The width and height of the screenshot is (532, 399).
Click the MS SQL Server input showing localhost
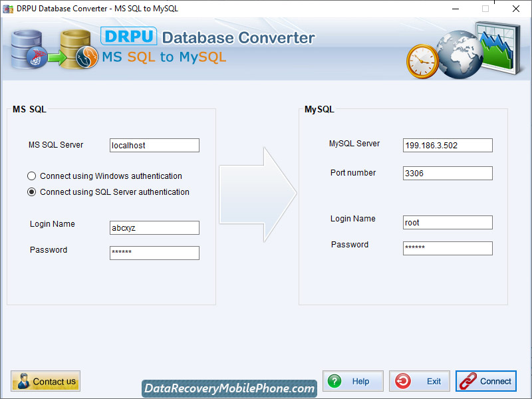[x=154, y=145]
